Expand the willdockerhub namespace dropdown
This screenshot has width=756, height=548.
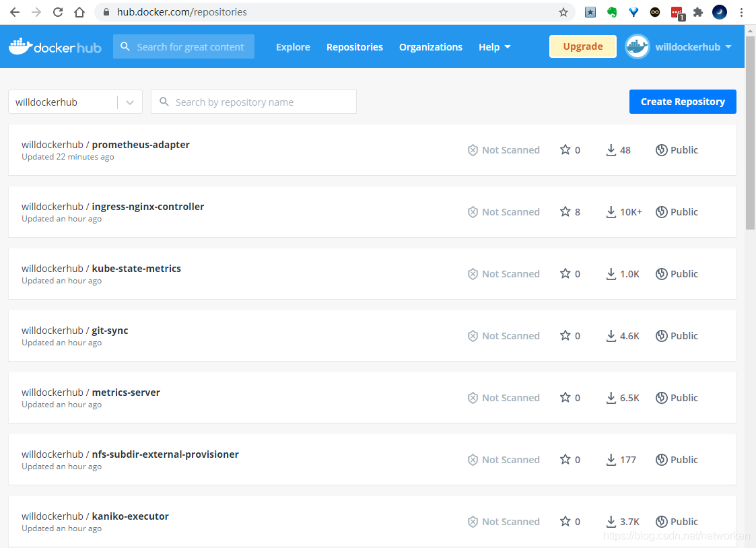coord(130,102)
